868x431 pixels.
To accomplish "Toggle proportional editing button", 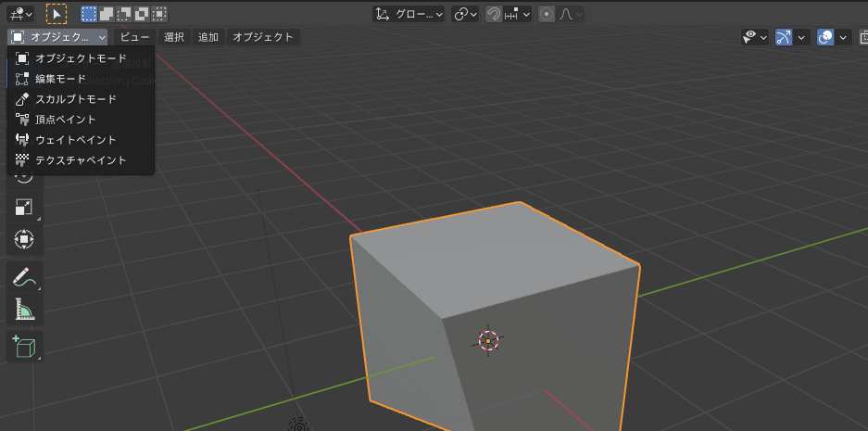I will pos(547,14).
